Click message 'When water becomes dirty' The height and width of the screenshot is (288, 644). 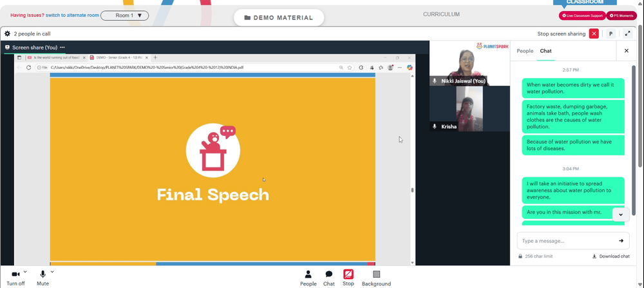573,88
